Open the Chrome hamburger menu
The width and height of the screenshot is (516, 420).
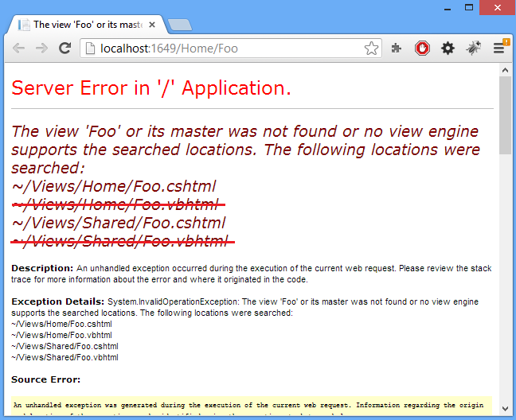pos(499,49)
